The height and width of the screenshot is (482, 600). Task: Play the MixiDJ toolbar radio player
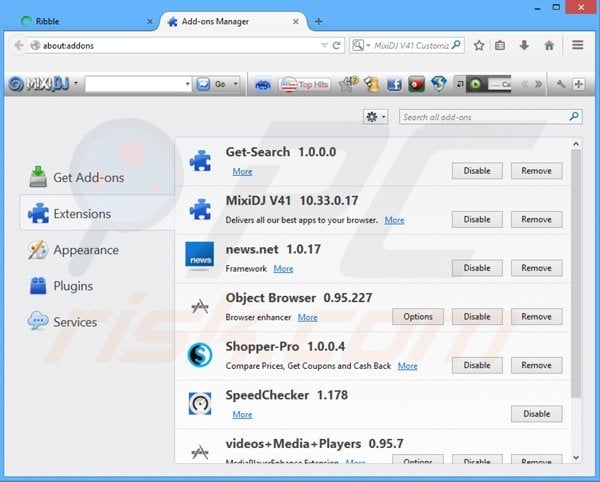coord(476,84)
